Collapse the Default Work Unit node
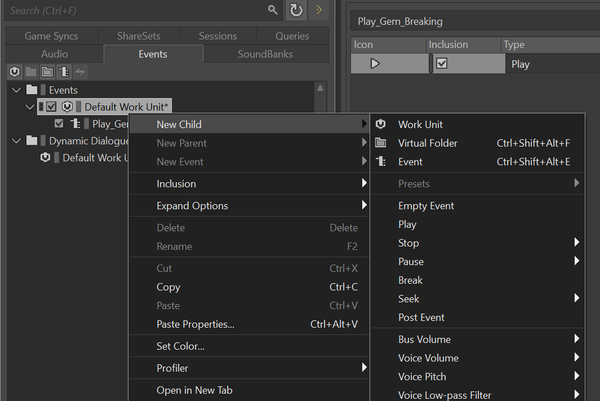 [x=29, y=106]
